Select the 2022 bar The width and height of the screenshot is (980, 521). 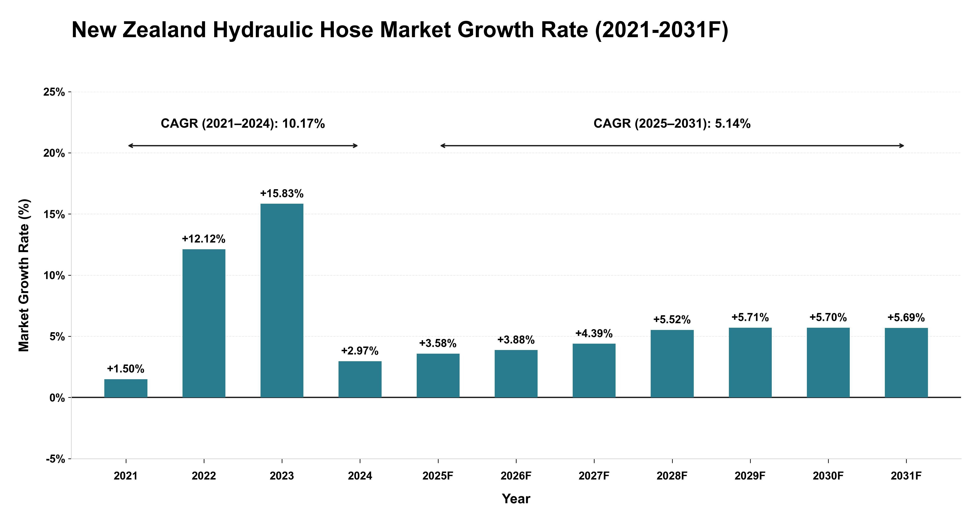click(x=204, y=323)
